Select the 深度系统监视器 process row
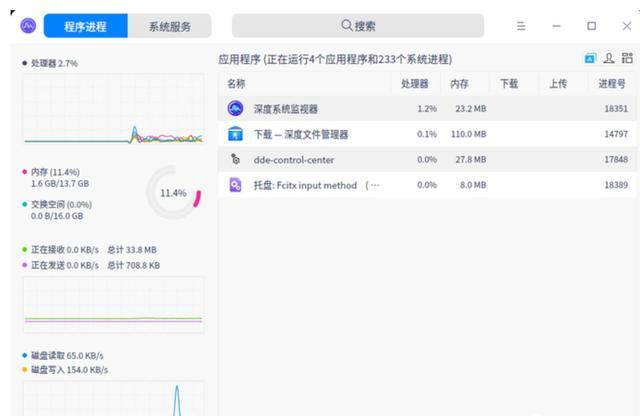The image size is (640, 416). [427, 109]
